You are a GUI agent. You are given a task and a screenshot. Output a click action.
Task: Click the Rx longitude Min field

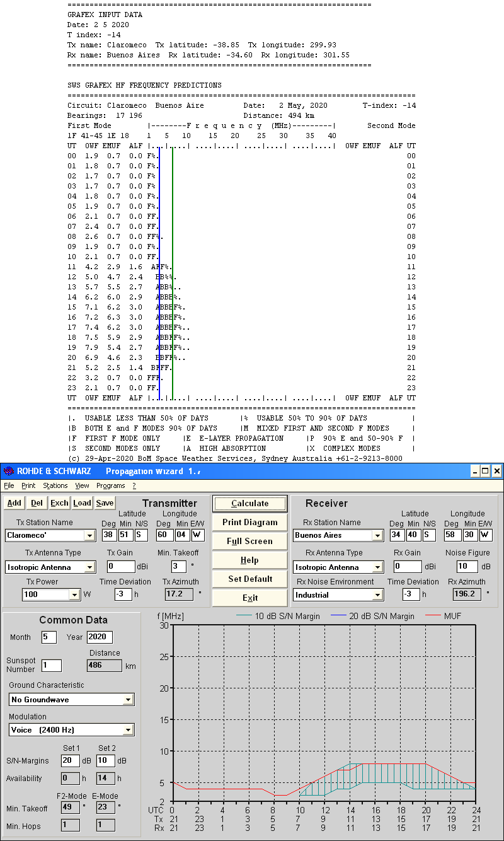tap(471, 535)
